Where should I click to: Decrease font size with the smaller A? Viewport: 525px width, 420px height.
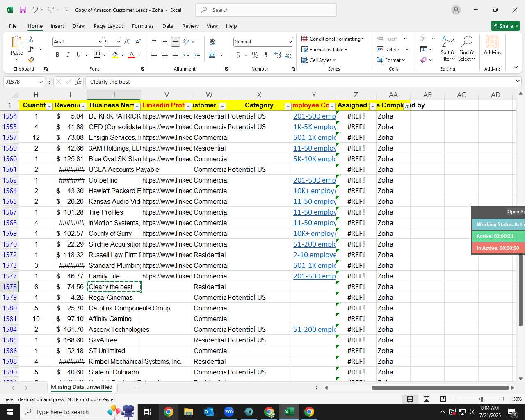pos(138,42)
